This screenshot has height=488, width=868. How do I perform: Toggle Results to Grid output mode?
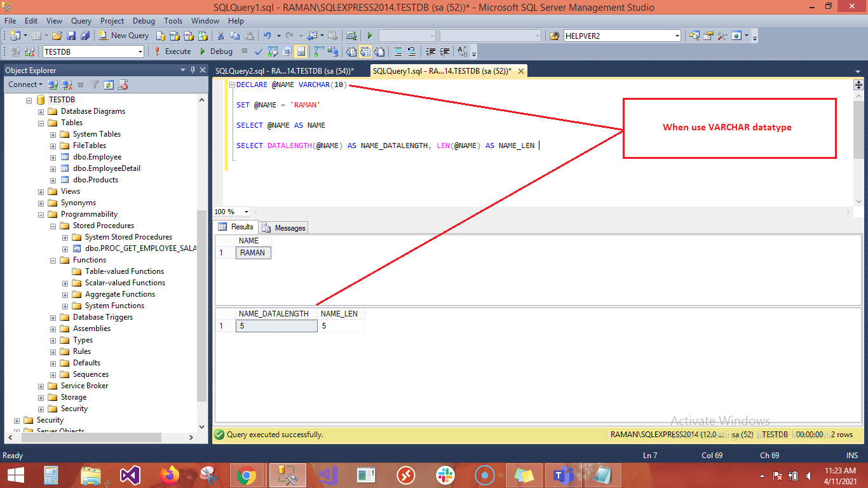pyautogui.click(x=365, y=51)
